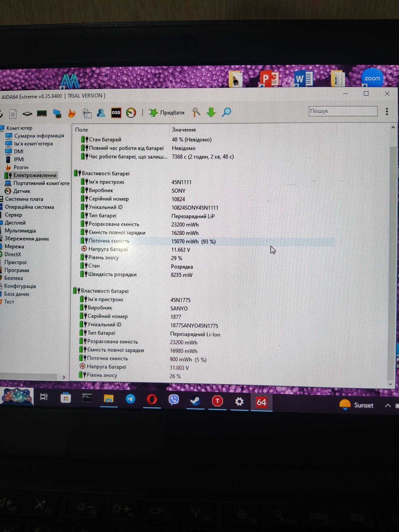
Task: Click the Поле column header
Action: point(81,130)
